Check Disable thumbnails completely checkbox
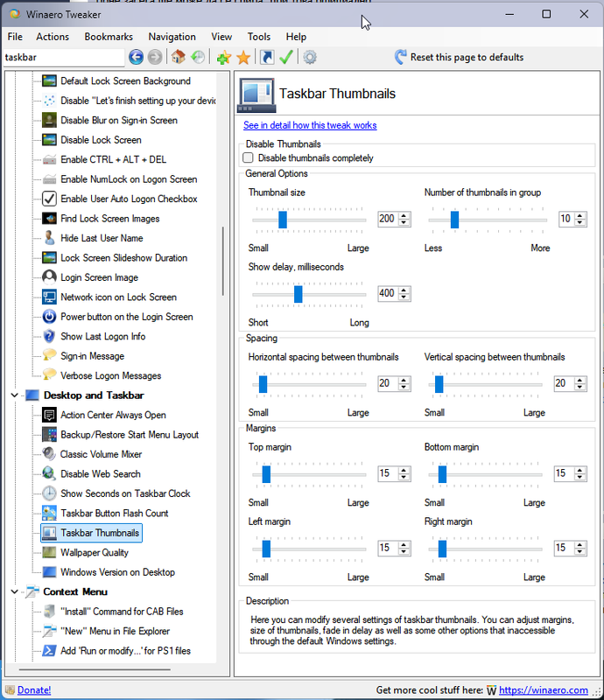604x700 pixels. coord(248,157)
